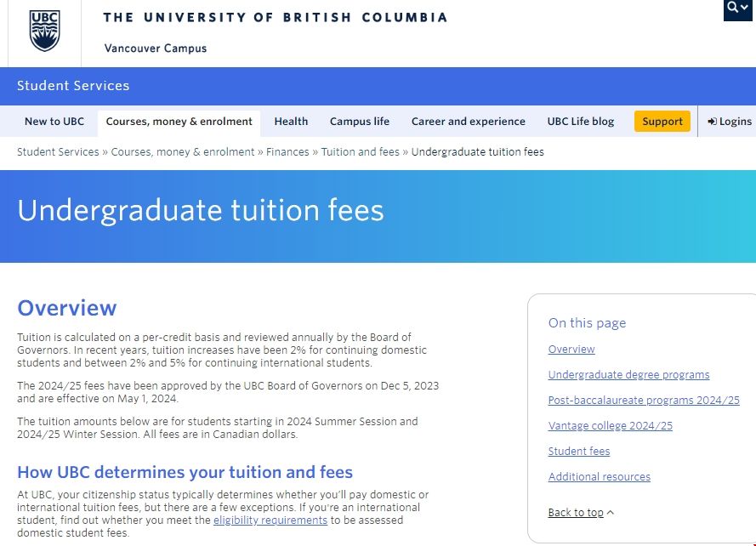Go to Campus life
Viewport: 756px width, 546px height.
click(359, 121)
